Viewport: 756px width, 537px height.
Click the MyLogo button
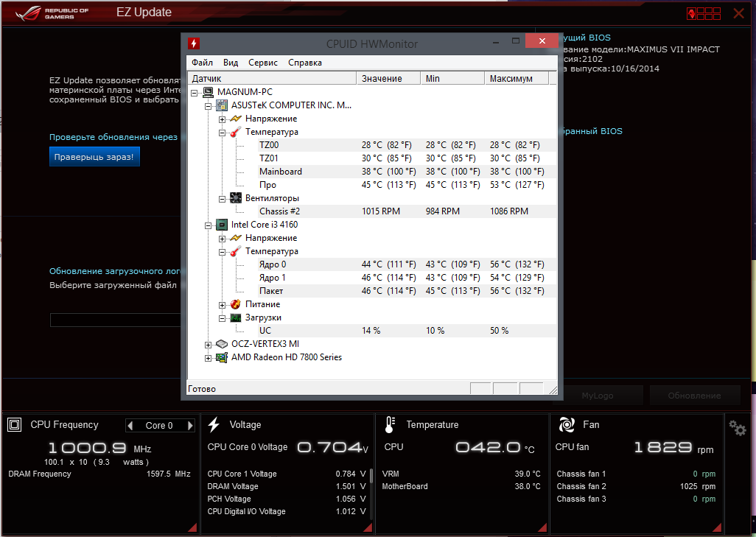point(598,396)
